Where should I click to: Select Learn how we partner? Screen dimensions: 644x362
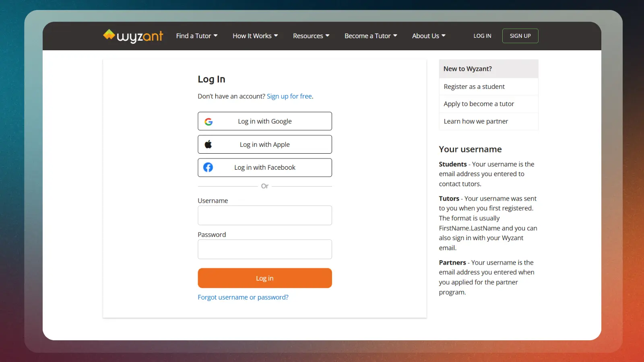pyautogui.click(x=489, y=121)
